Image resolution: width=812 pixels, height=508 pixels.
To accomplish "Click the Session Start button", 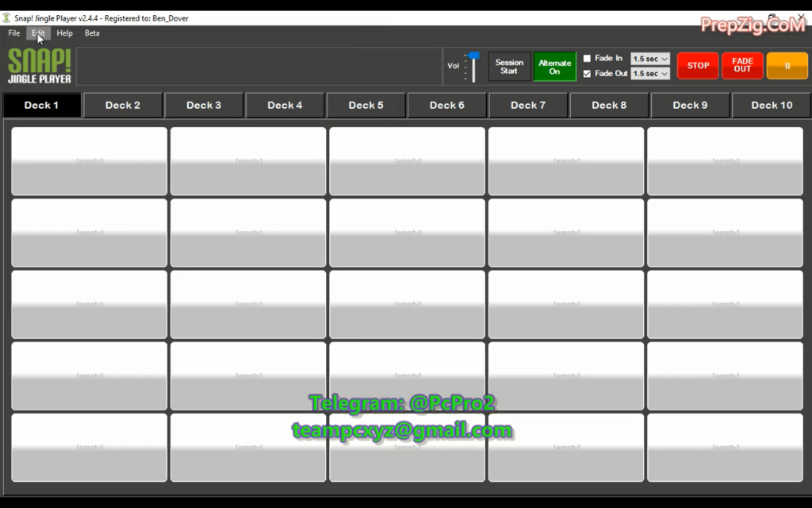I will (509, 67).
